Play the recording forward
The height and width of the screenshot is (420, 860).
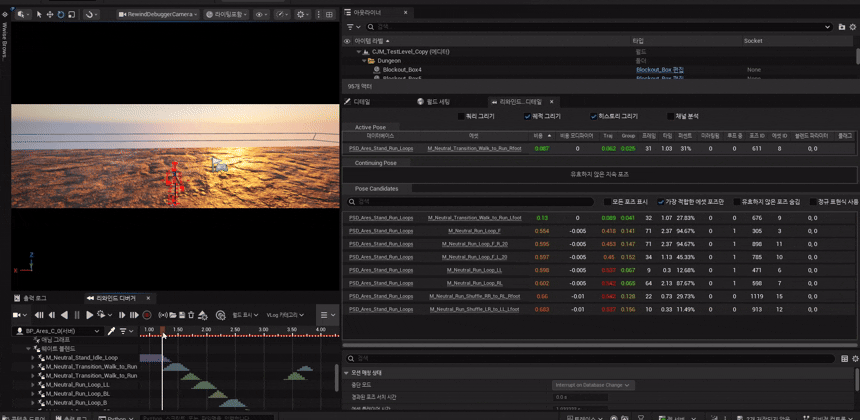(x=89, y=315)
